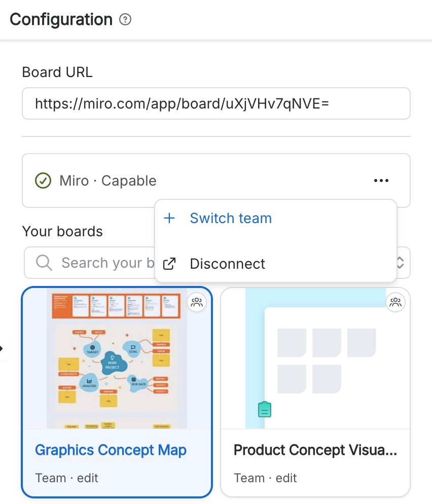Viewport: 432px width, 504px height.
Task: Click the Your boards heading
Action: (x=62, y=231)
